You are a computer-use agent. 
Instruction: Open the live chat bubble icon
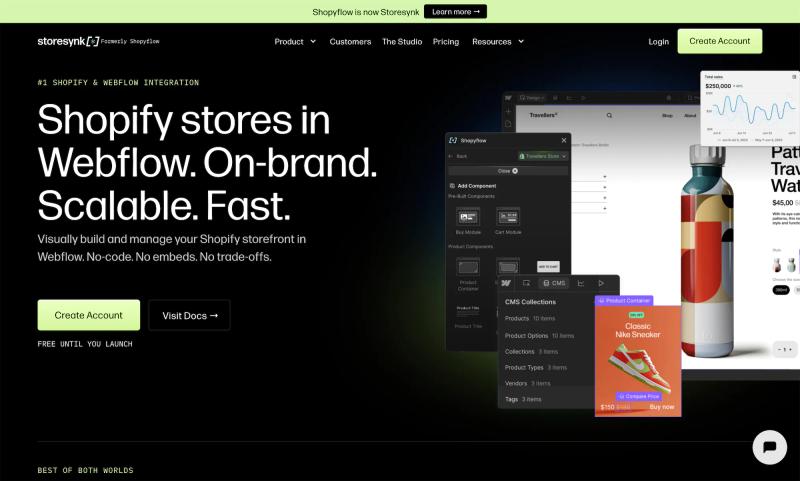769,447
